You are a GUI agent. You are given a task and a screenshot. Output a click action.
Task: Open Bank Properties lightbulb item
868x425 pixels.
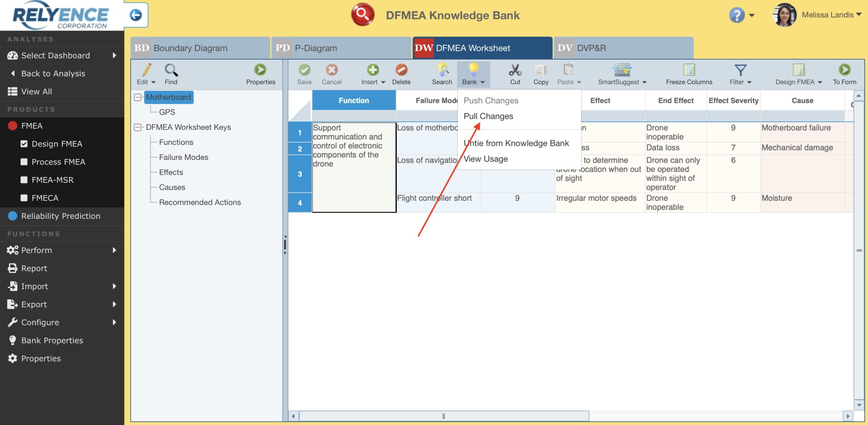pos(62,340)
